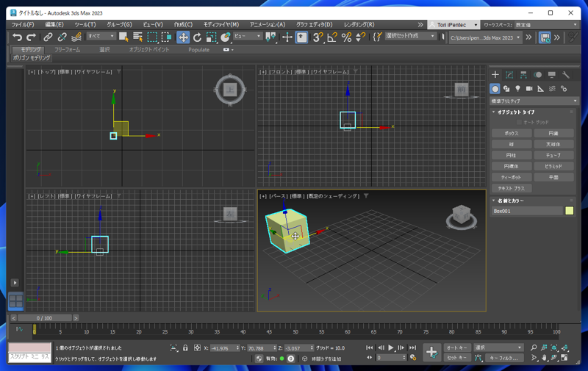The height and width of the screenshot is (371, 588).
Task: Toggle the Spinner Snap button
Action: (x=360, y=37)
